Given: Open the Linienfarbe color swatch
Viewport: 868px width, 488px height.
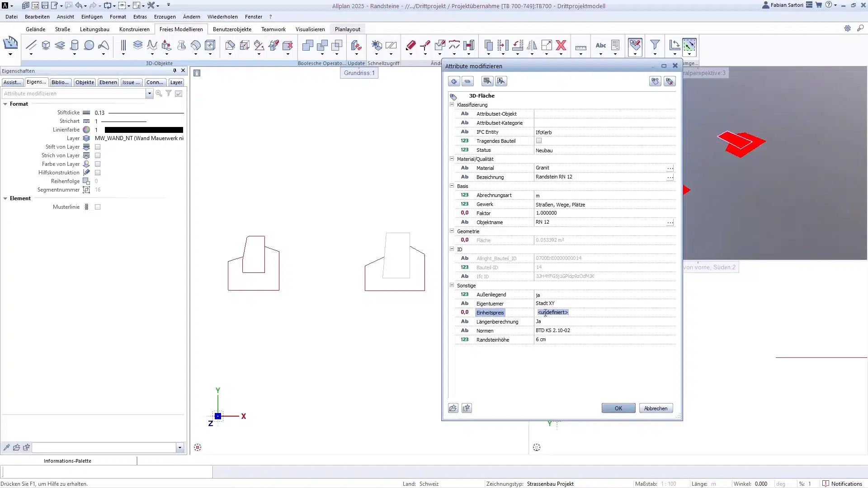Looking at the screenshot, I should click(x=86, y=130).
